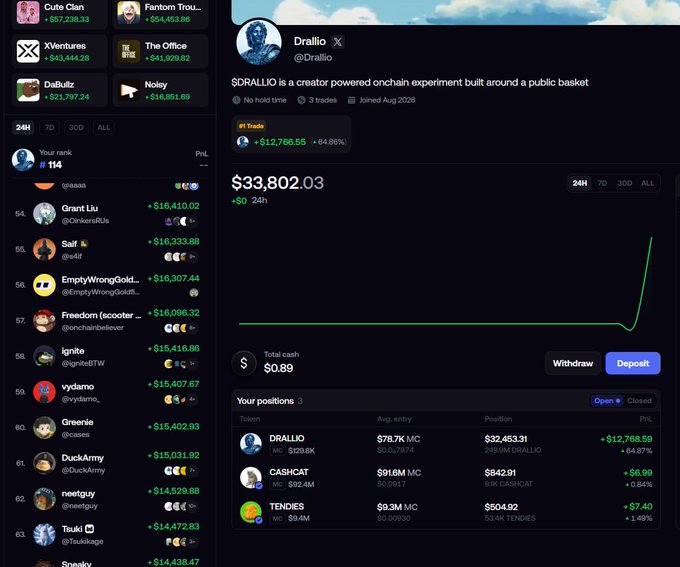Click '$33,802.03' portfolio balance
The height and width of the screenshot is (567, 680).
click(x=278, y=183)
